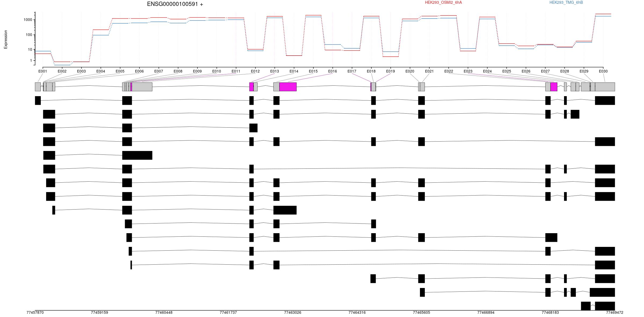Viewport: 644px width, 317px height.
Task: Click exon label E001
Action: [x=43, y=71]
